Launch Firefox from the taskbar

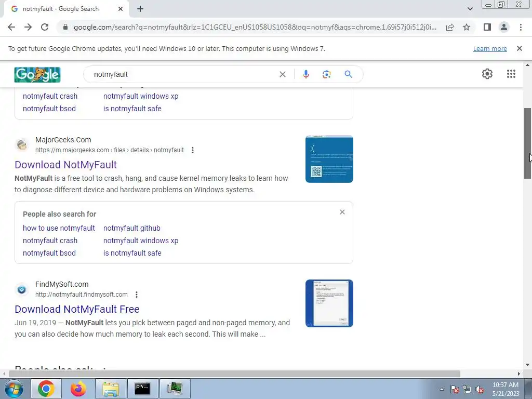pos(78,389)
